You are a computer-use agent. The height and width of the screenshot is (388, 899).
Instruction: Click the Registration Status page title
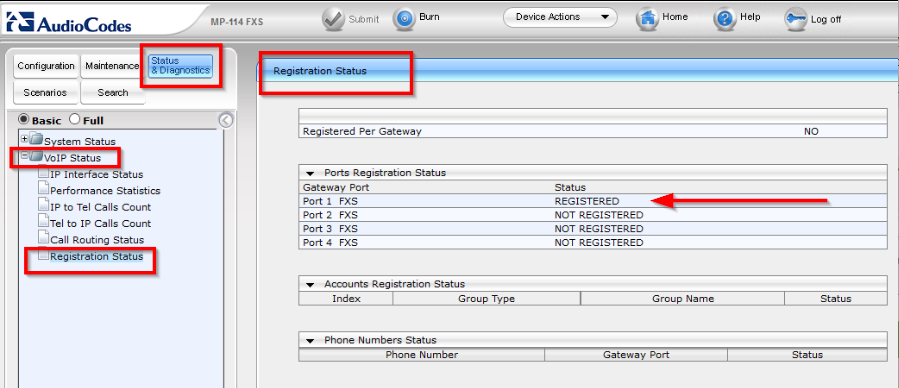(x=320, y=71)
